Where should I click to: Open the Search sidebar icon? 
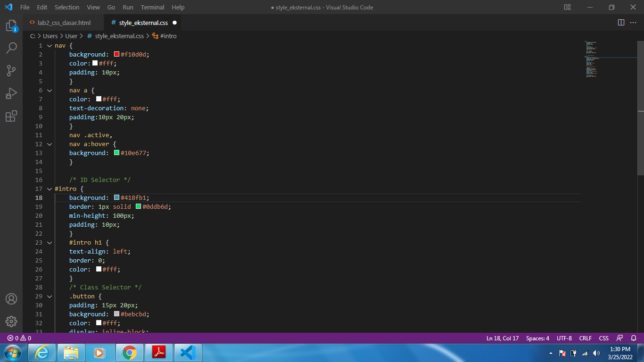11,47
